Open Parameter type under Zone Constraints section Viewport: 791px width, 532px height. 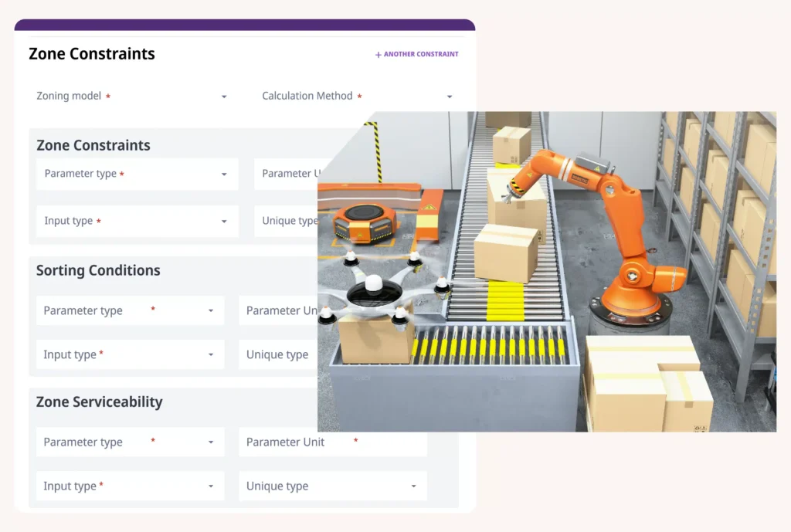pos(137,175)
